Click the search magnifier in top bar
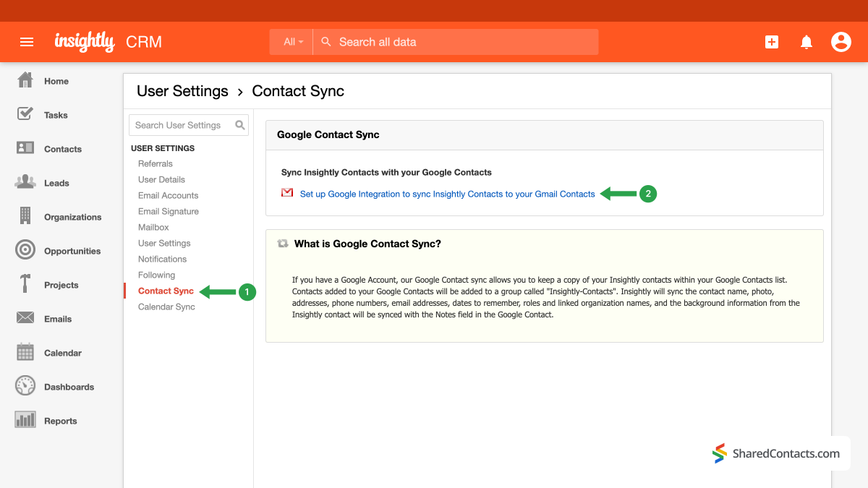The width and height of the screenshot is (868, 488). coord(326,42)
